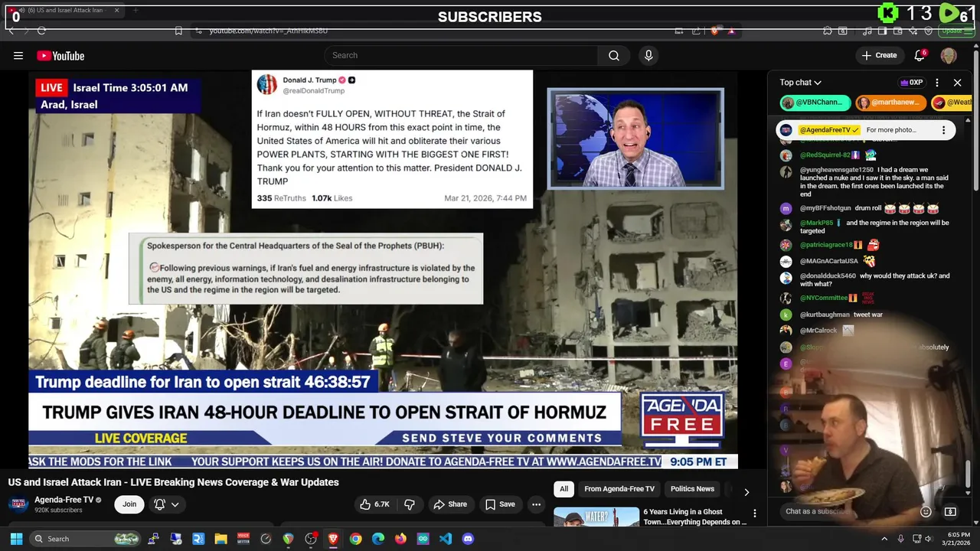
Task: Click the Brave Rewards triangle icon
Action: pos(731,31)
